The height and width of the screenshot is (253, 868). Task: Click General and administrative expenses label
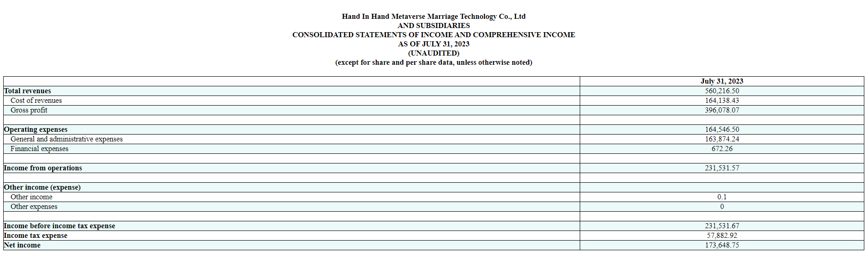click(66, 139)
